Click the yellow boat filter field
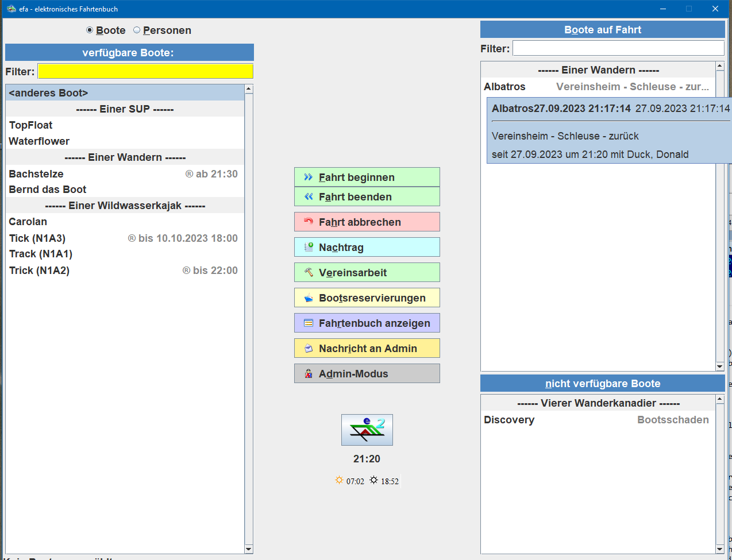The height and width of the screenshot is (560, 732). click(145, 71)
